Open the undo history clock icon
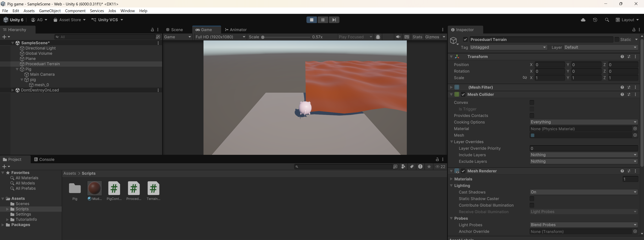This screenshot has width=644, height=240. pyautogui.click(x=595, y=20)
